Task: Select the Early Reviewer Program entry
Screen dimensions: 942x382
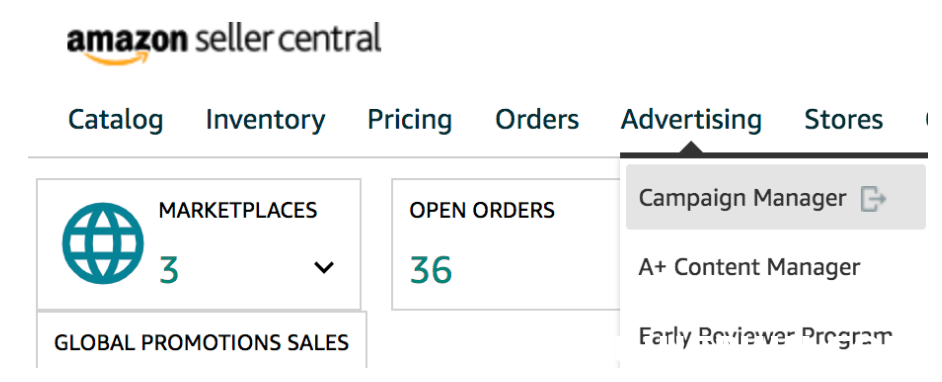Action: (765, 336)
